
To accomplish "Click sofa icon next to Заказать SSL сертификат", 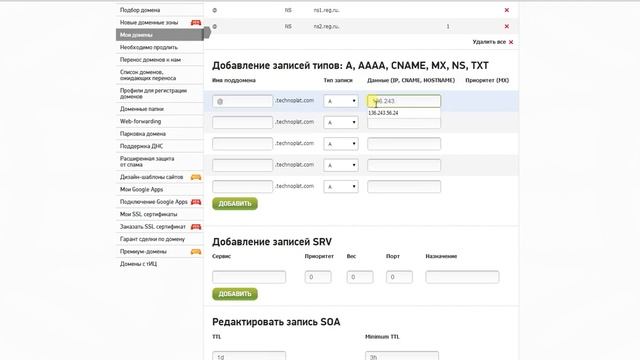I will (196, 227).
